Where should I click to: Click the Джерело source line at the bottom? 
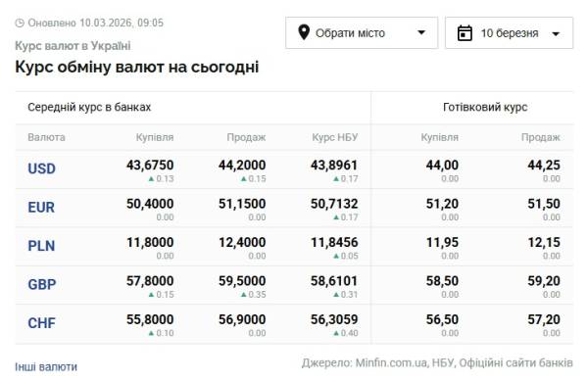coord(437,362)
